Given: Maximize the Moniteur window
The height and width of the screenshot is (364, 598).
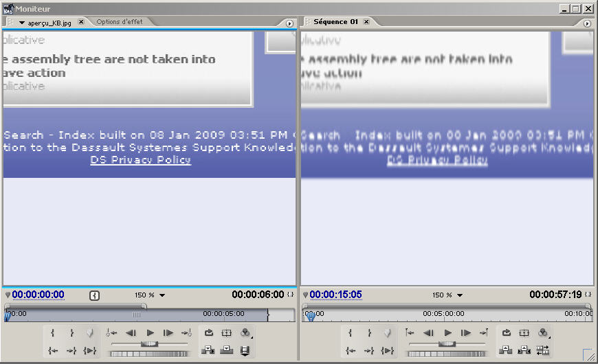Looking at the screenshot, I should [576, 8].
